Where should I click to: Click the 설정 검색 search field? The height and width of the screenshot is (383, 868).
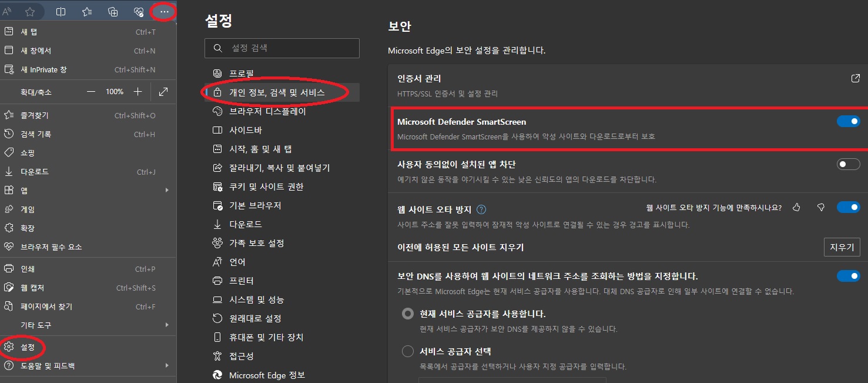tap(282, 48)
